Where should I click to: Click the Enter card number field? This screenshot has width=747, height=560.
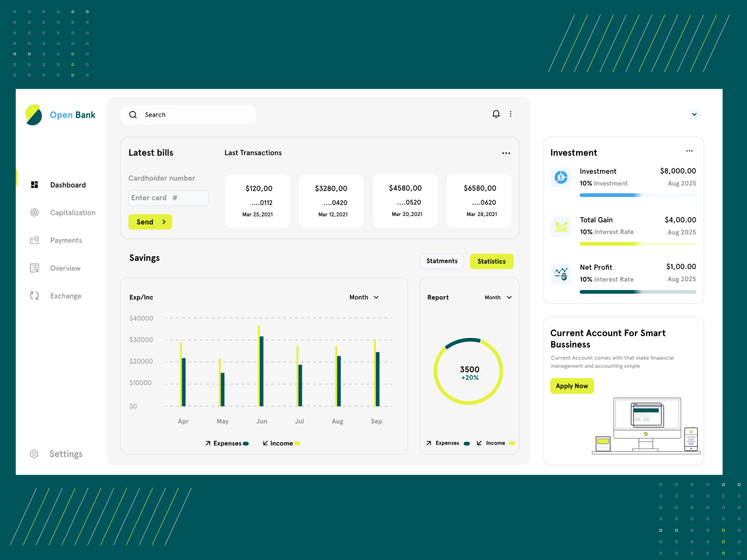coord(168,198)
